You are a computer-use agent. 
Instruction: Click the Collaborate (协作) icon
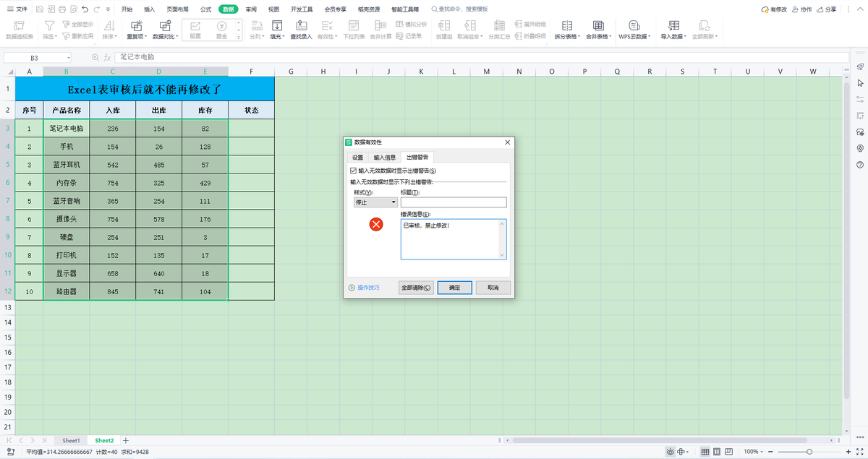pyautogui.click(x=802, y=9)
